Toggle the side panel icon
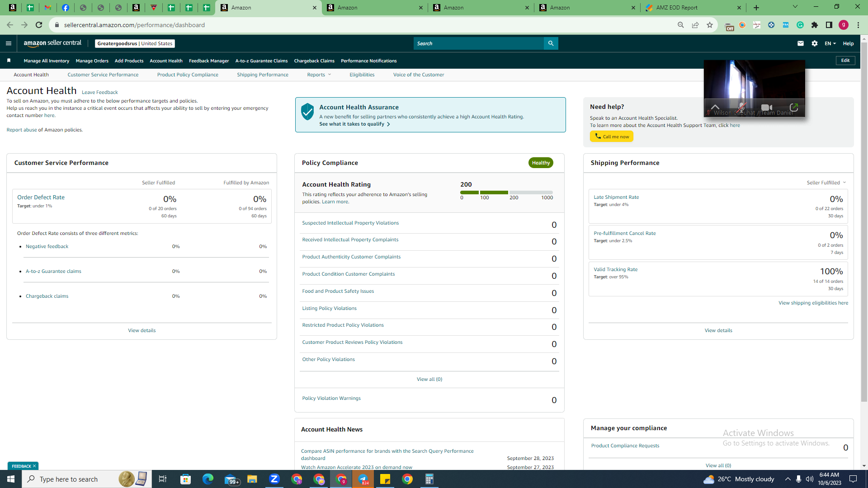 coord(829,25)
